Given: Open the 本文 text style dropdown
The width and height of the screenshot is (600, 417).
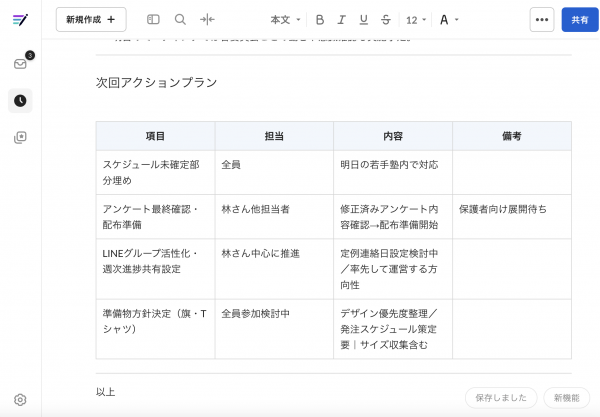Looking at the screenshot, I should (x=284, y=19).
